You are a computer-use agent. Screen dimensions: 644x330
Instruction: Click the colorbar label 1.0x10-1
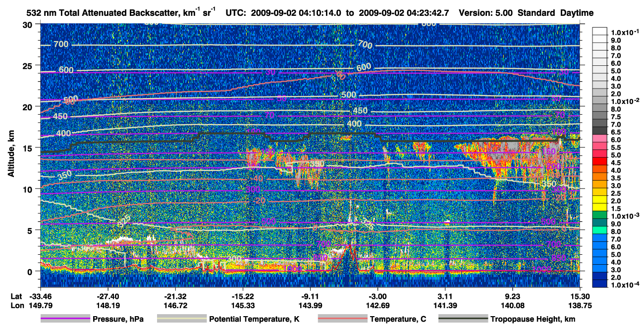click(625, 32)
